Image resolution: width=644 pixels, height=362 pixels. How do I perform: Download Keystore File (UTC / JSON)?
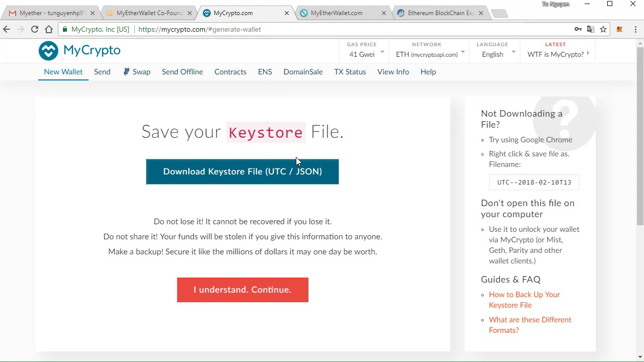[x=243, y=171]
